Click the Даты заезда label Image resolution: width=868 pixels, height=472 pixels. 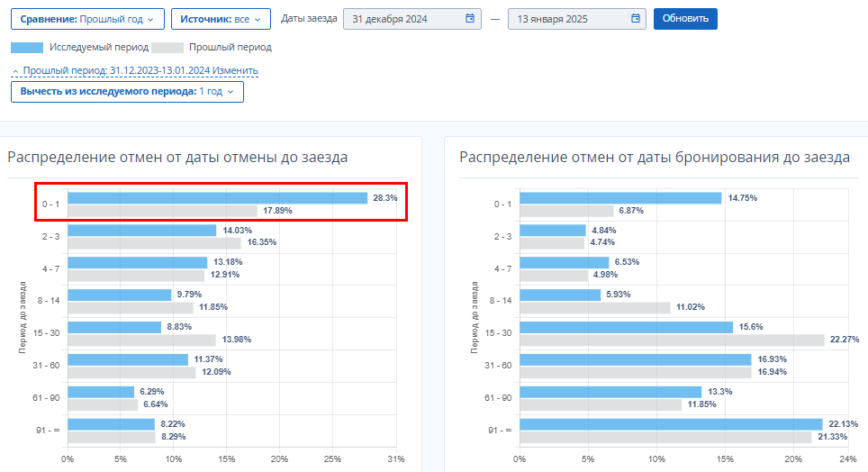click(309, 18)
